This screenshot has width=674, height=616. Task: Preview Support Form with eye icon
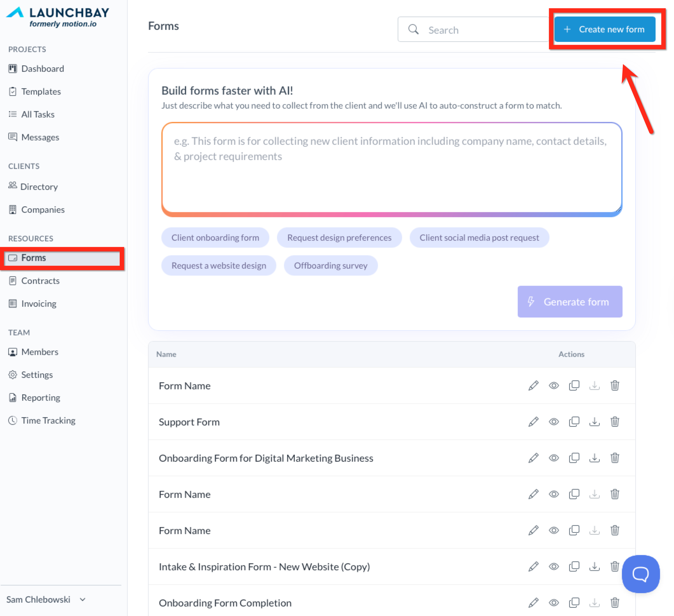point(554,421)
